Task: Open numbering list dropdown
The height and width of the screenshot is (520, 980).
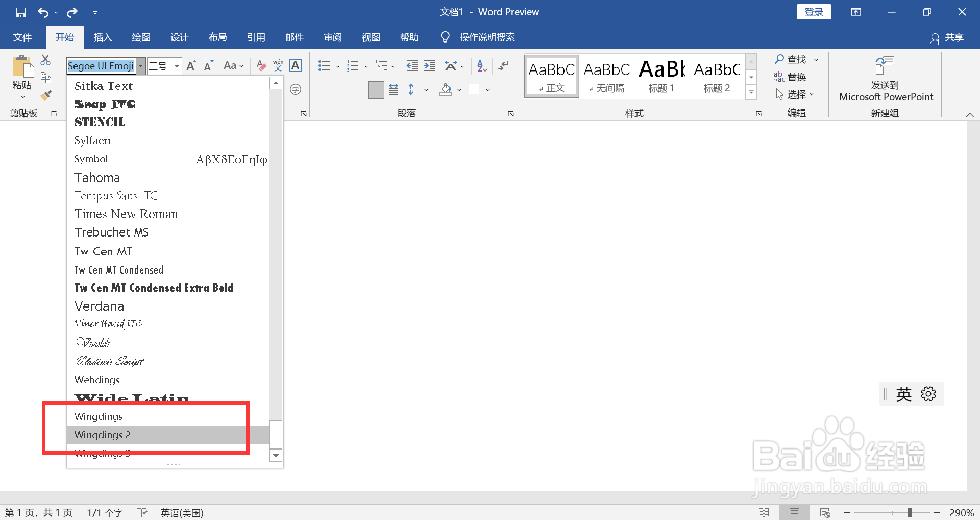Action: pyautogui.click(x=366, y=66)
